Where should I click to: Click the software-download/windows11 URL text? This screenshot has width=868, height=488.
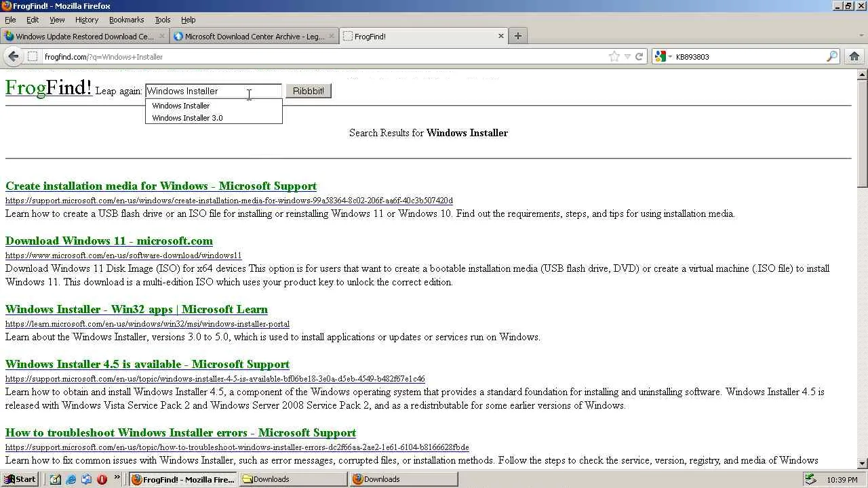pyautogui.click(x=123, y=256)
